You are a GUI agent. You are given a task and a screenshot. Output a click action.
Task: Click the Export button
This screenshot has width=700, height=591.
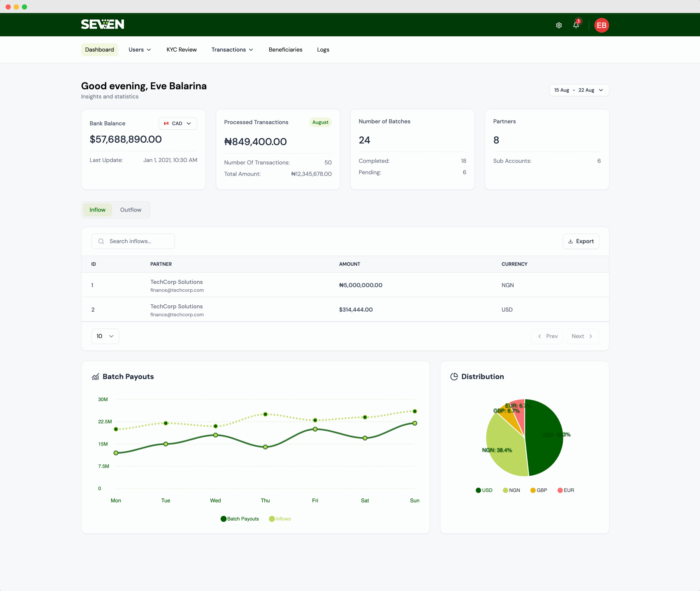point(581,241)
